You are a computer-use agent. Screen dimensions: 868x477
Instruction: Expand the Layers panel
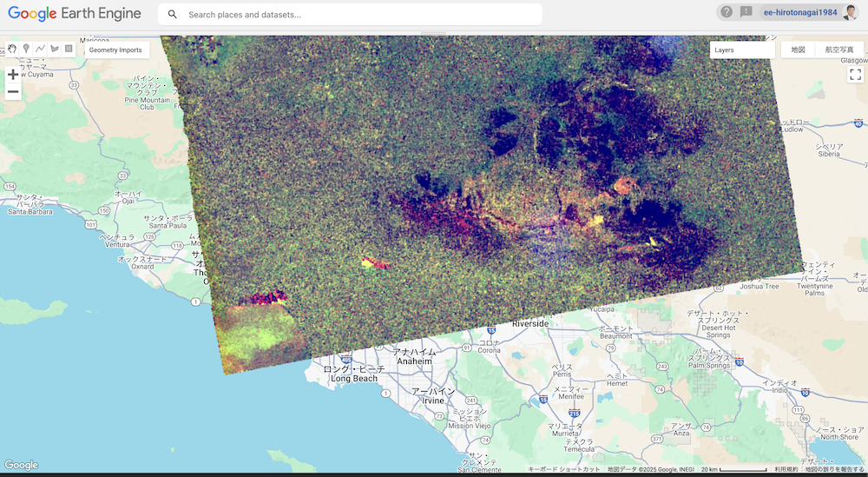(741, 50)
